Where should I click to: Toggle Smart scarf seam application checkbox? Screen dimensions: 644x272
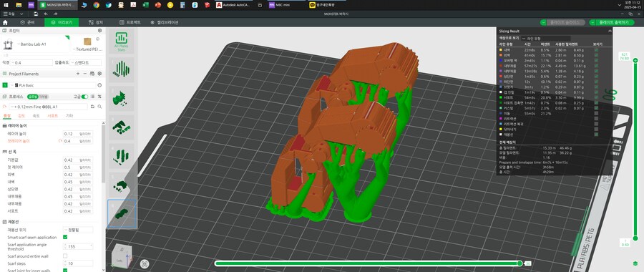(65, 237)
